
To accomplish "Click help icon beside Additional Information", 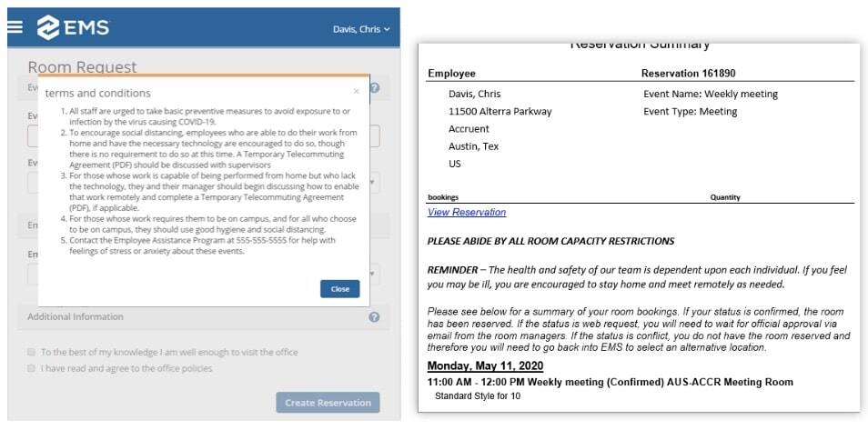I will tap(374, 317).
